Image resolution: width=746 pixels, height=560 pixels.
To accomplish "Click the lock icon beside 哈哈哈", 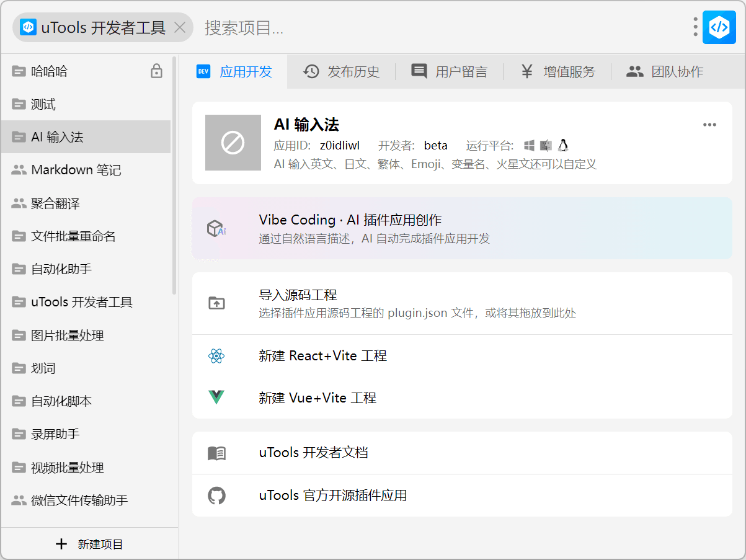I will click(156, 71).
